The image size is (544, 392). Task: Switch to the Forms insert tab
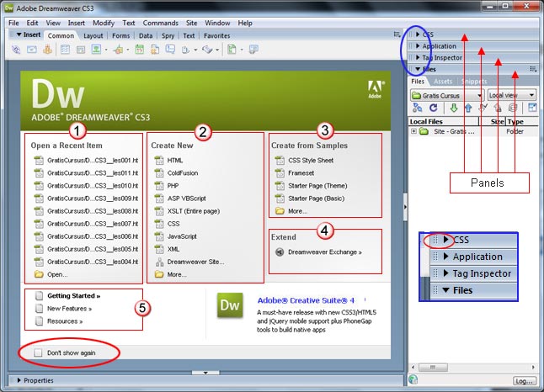[120, 35]
